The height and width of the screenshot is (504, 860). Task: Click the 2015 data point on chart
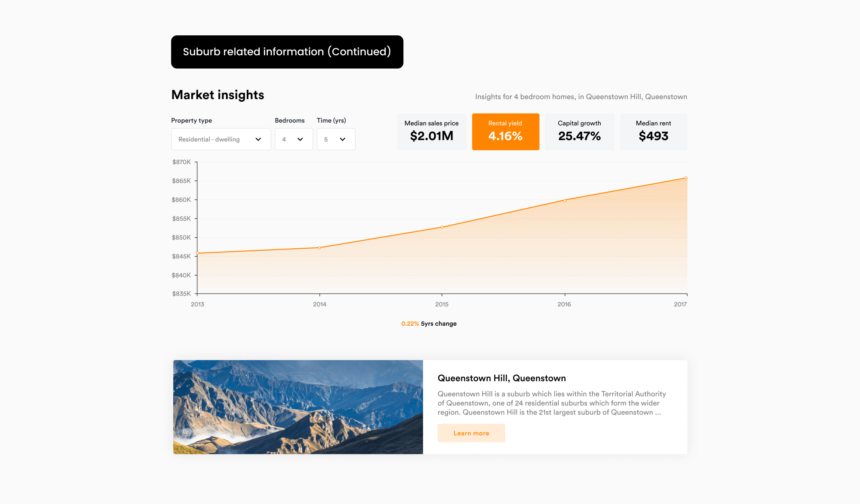coord(442,227)
